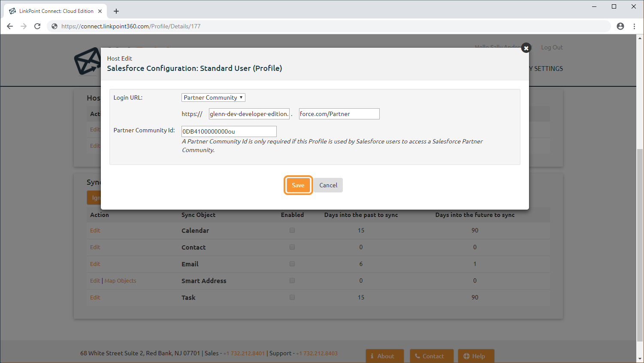Click the Sync Object column header

198,215
